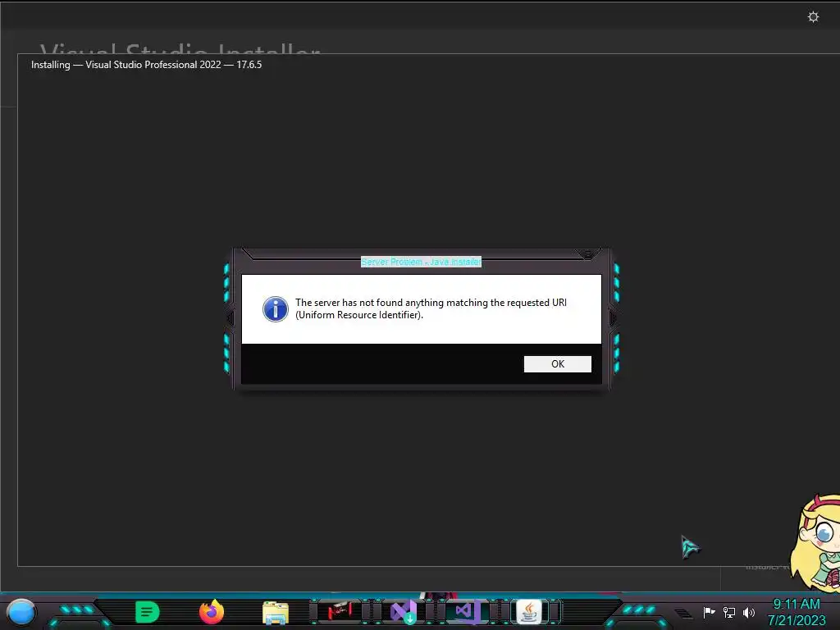Image resolution: width=840 pixels, height=630 pixels.
Task: Open the volume speaker icon in the tray
Action: [749, 612]
